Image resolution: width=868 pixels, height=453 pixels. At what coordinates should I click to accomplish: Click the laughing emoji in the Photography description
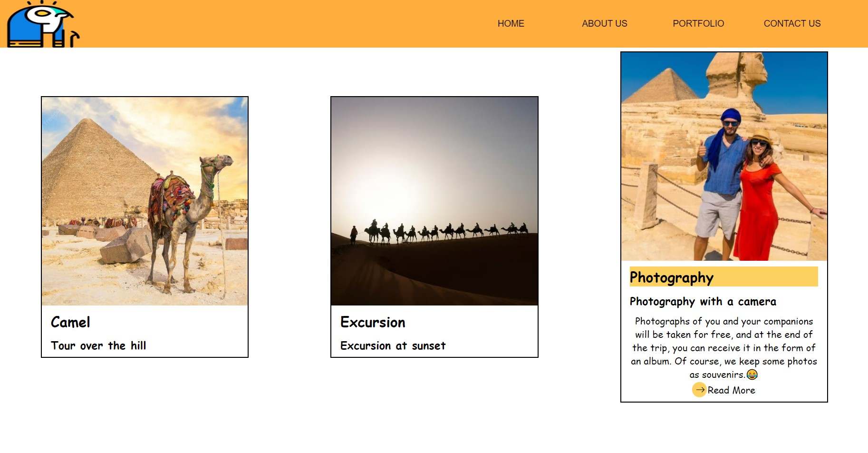751,374
